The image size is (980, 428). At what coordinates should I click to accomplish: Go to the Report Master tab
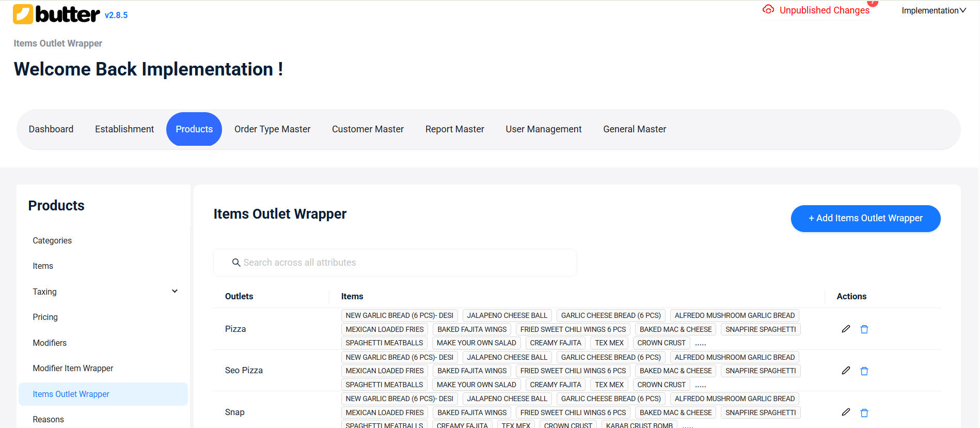454,129
